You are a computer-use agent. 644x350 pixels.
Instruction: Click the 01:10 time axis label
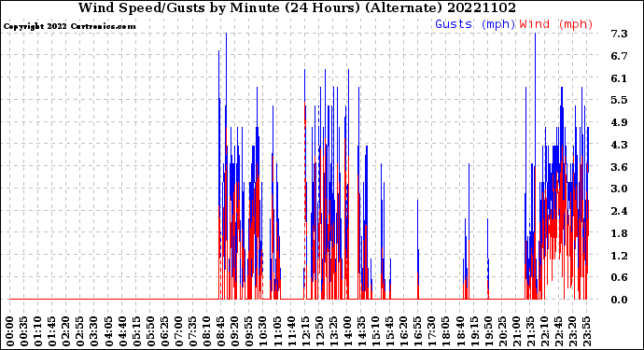tap(37, 331)
